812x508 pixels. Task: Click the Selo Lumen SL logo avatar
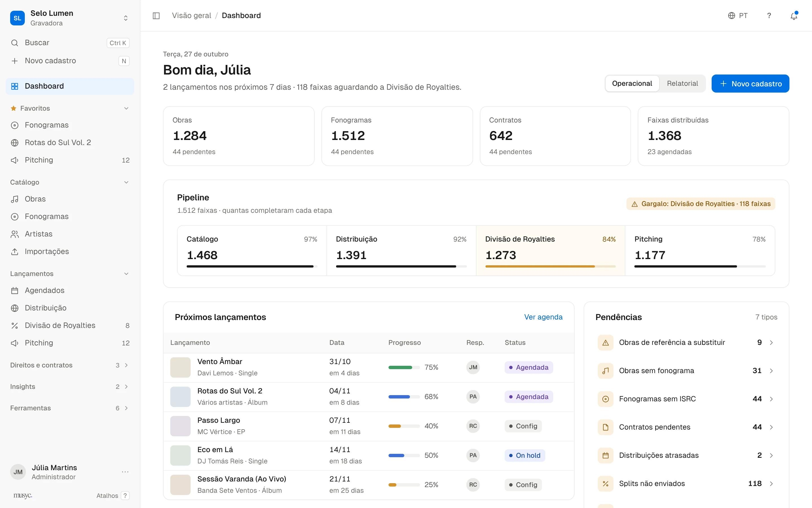[x=17, y=18]
